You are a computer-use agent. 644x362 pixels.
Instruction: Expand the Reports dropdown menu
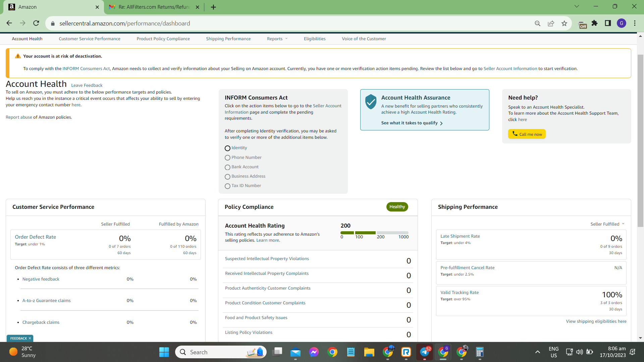[277, 39]
